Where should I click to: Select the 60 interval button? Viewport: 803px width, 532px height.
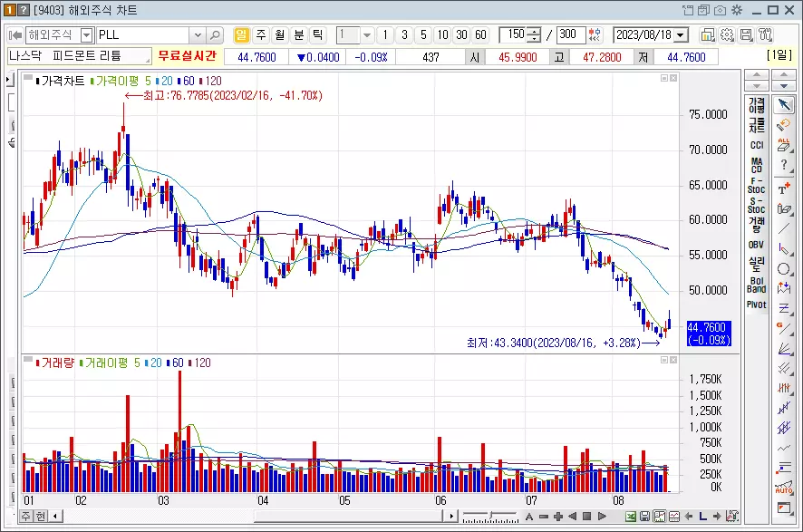click(480, 34)
